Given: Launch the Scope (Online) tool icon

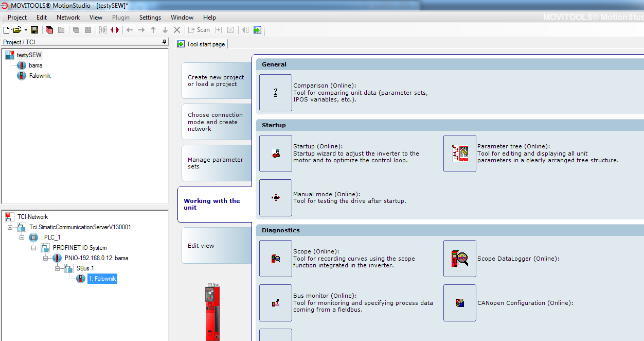Looking at the screenshot, I should click(x=276, y=259).
